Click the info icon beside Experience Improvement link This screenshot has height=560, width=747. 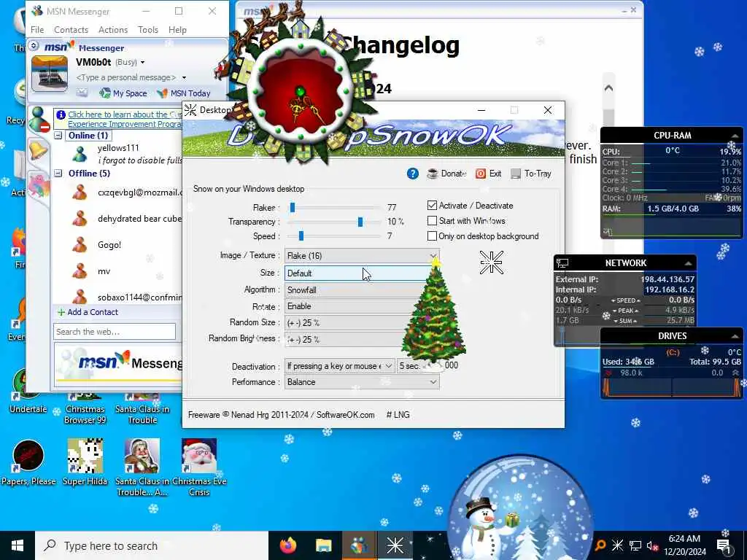[61, 114]
